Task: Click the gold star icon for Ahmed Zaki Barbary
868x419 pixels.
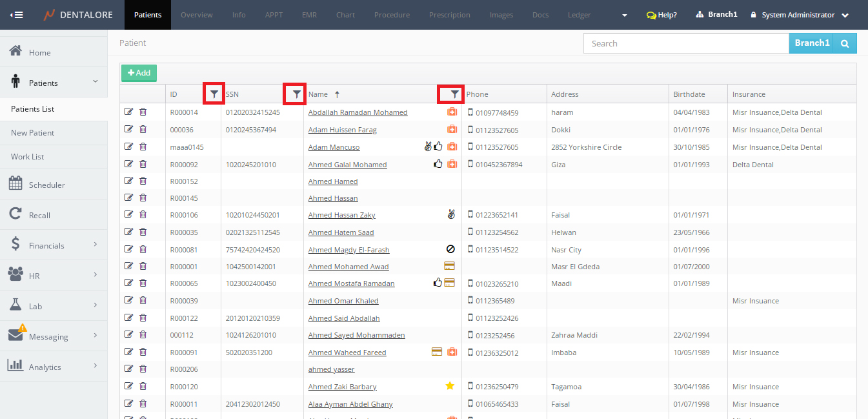Action: click(x=450, y=386)
